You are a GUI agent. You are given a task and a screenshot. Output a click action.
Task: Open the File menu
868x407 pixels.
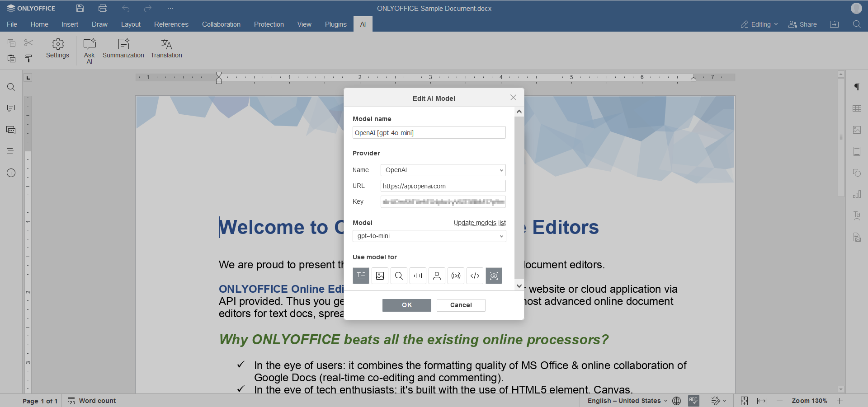[12, 24]
